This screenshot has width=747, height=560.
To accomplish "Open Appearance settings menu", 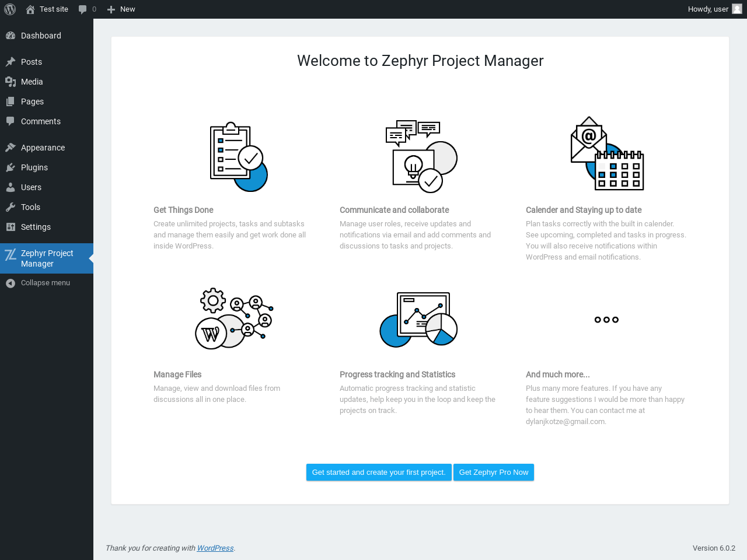I will point(47,148).
